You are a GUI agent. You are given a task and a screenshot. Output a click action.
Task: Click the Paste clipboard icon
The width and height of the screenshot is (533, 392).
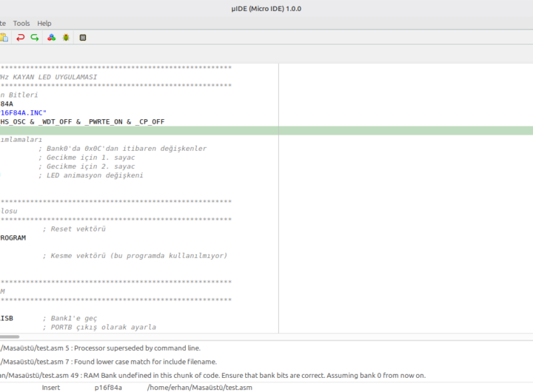[3, 37]
